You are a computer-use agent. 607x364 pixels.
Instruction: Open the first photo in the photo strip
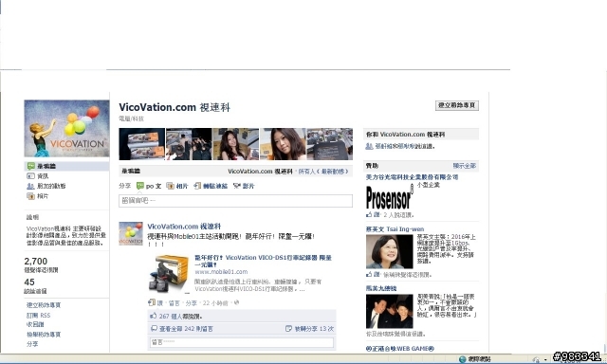click(x=141, y=144)
